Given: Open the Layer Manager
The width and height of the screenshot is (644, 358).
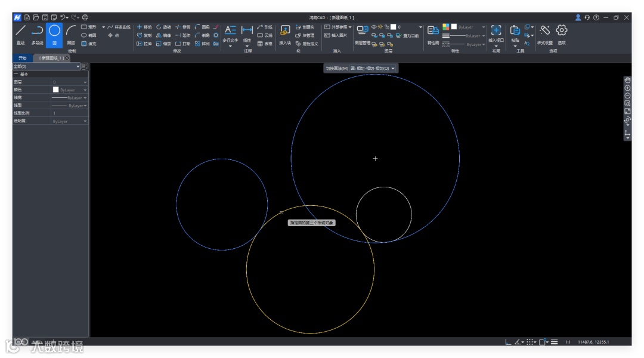Looking at the screenshot, I should (x=363, y=35).
